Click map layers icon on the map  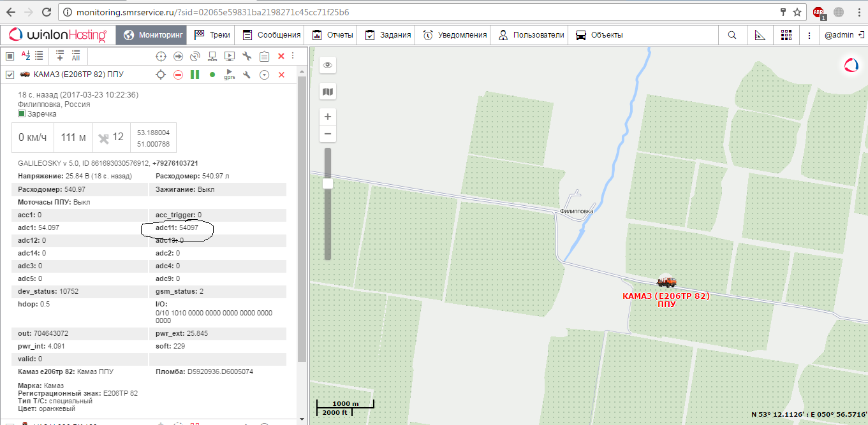pos(328,92)
